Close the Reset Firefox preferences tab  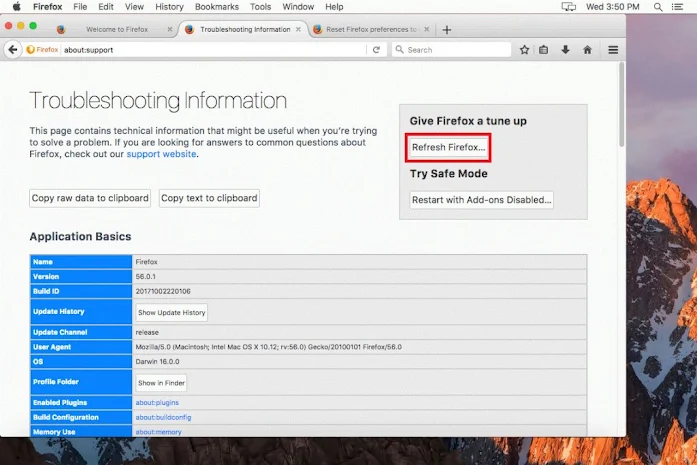(x=427, y=29)
